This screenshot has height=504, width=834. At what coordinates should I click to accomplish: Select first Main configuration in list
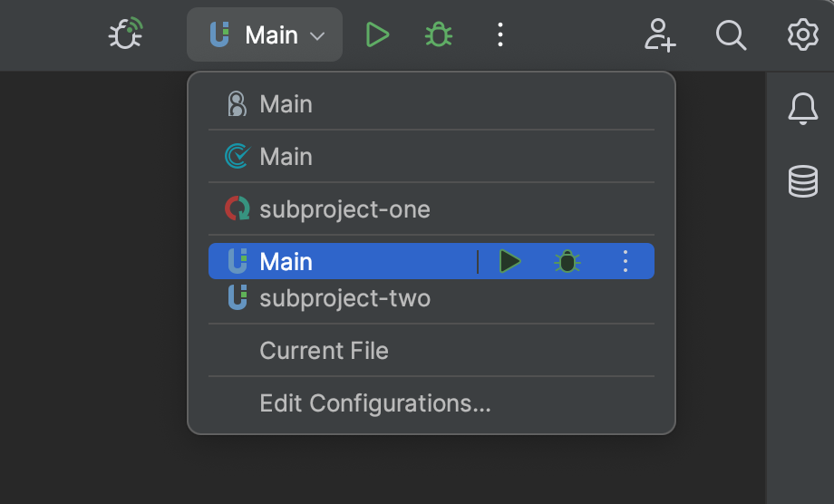(286, 104)
